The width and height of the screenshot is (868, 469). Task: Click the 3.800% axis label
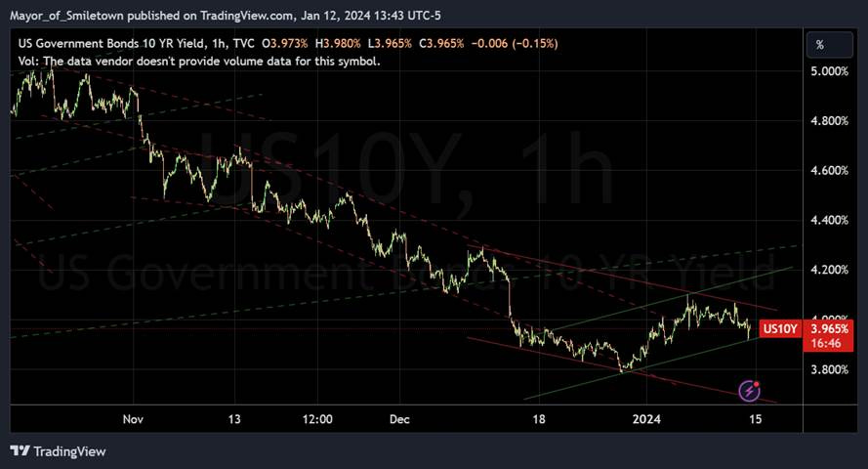(x=829, y=369)
